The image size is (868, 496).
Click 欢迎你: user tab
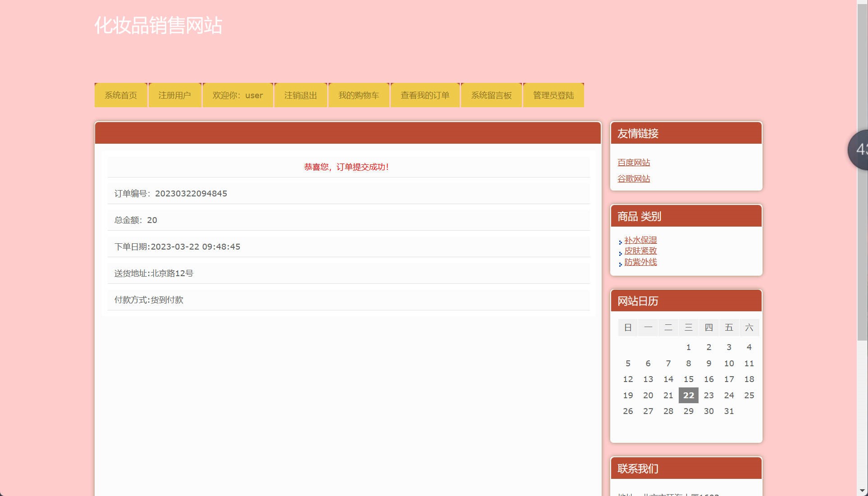click(x=238, y=95)
